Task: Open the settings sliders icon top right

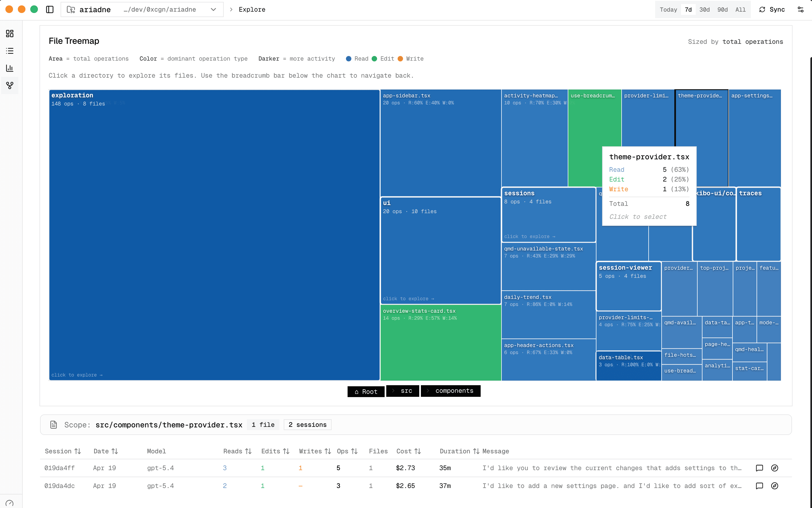Action: point(801,9)
